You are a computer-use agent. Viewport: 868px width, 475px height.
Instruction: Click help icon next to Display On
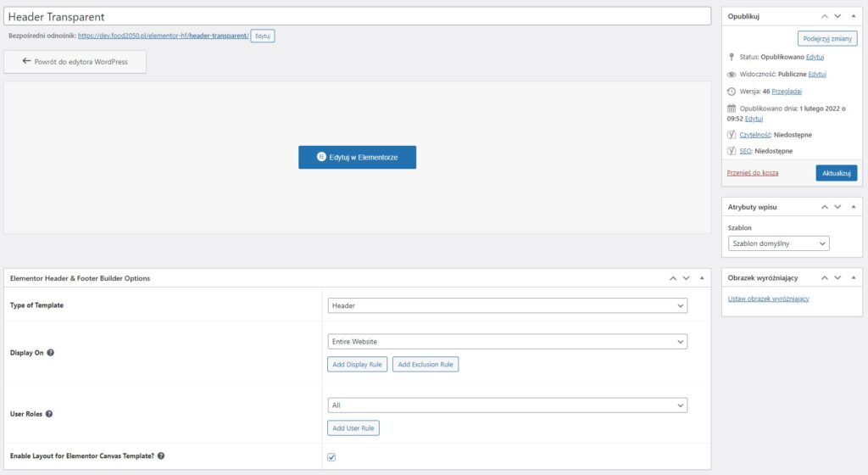[50, 353]
